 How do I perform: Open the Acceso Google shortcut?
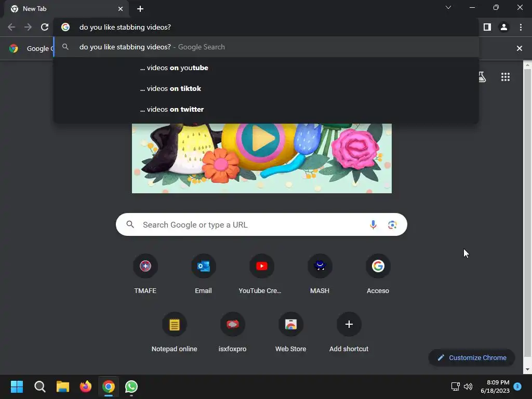pyautogui.click(x=378, y=274)
